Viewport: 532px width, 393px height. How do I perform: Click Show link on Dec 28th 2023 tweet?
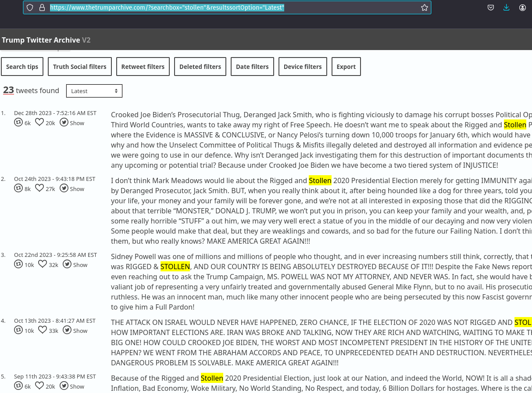click(77, 123)
